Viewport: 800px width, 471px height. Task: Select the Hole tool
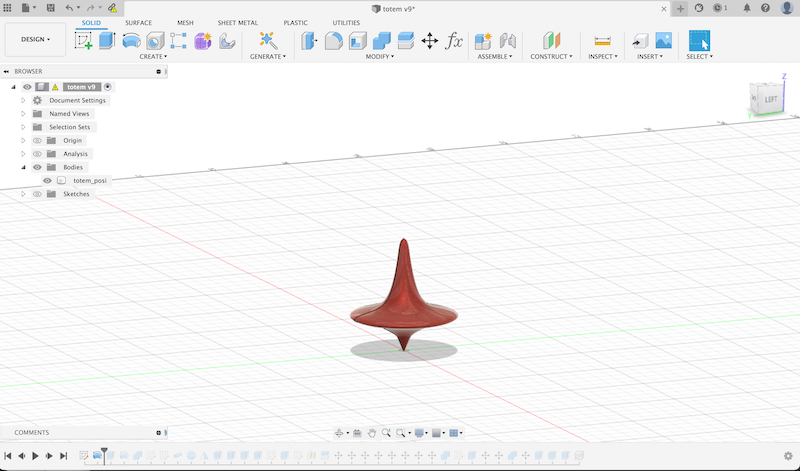pyautogui.click(x=155, y=40)
